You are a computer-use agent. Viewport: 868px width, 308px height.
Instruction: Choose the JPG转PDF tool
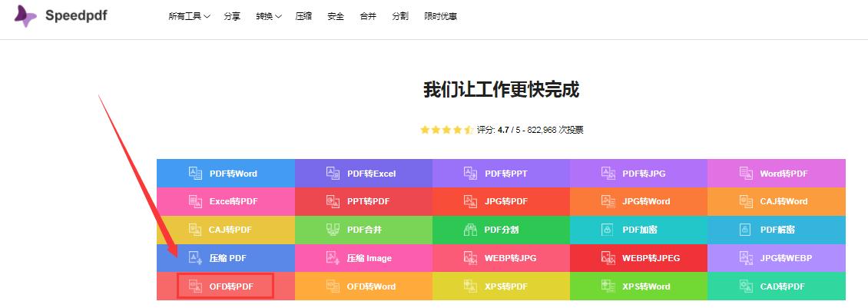[501, 201]
